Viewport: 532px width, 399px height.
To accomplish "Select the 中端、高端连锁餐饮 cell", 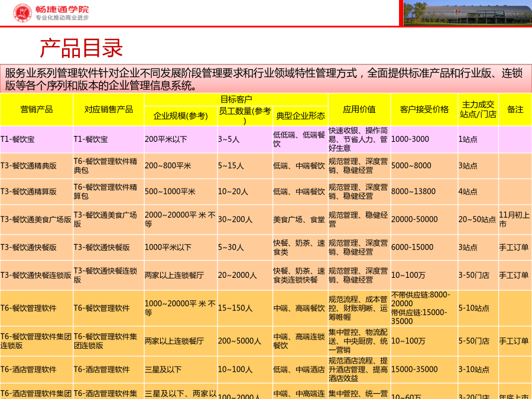I will 300,341.
